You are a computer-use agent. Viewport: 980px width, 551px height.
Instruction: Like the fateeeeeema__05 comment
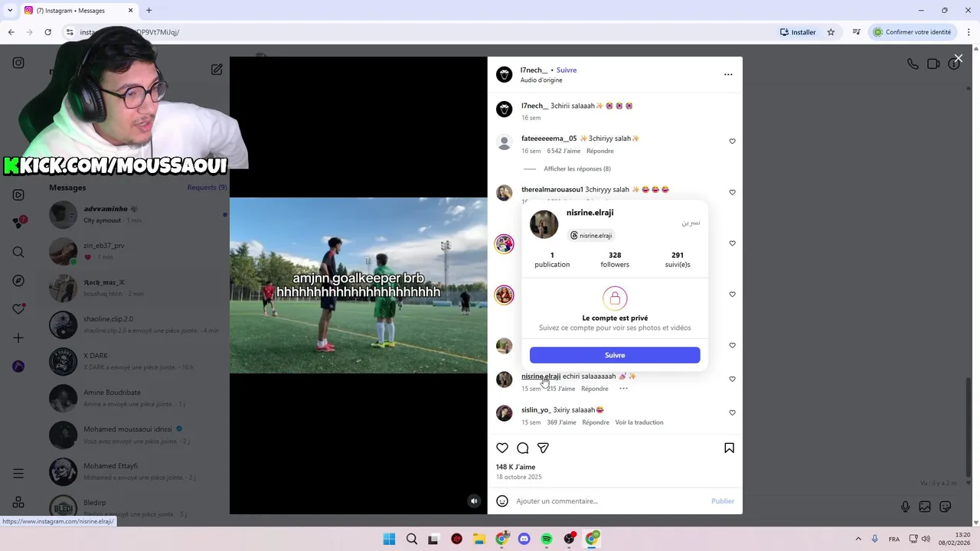pyautogui.click(x=732, y=142)
